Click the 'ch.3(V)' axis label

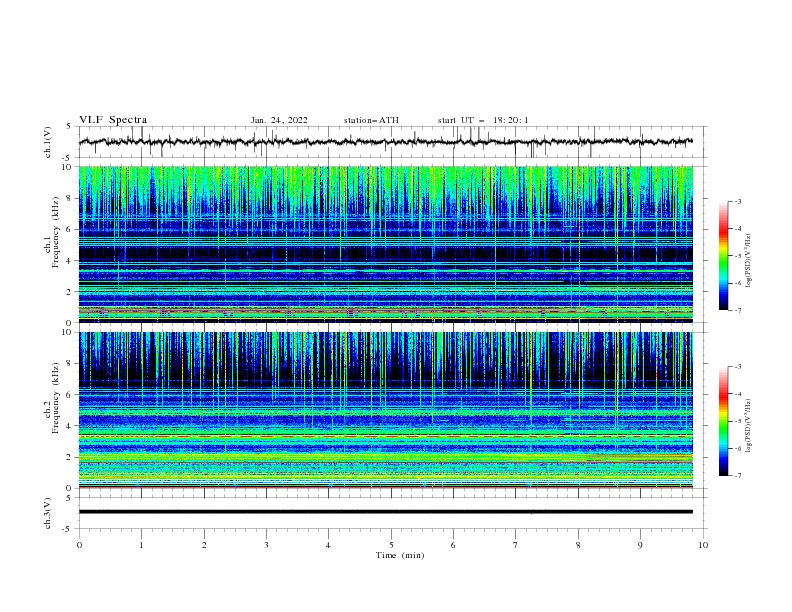[x=48, y=513]
